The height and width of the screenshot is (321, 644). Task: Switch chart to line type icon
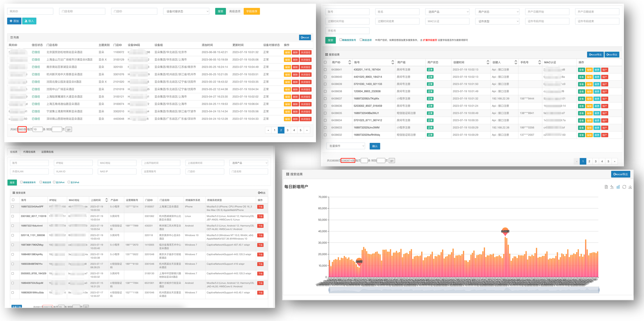(612, 187)
